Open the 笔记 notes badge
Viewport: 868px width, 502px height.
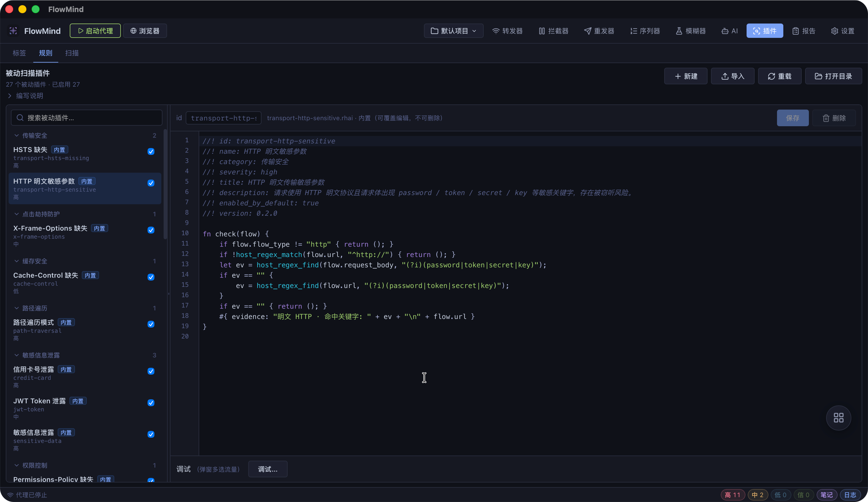827,495
